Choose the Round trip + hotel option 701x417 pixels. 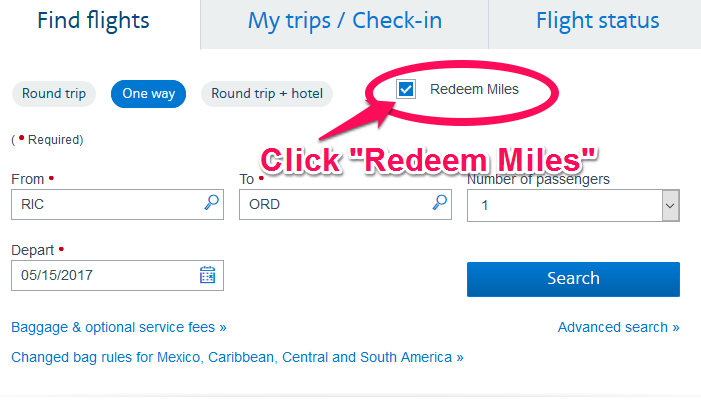267,94
